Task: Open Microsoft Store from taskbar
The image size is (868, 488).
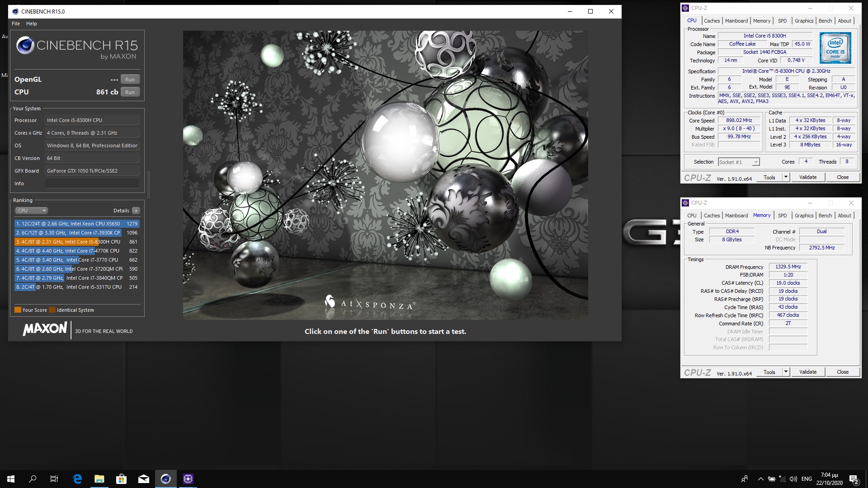Action: 122,479
